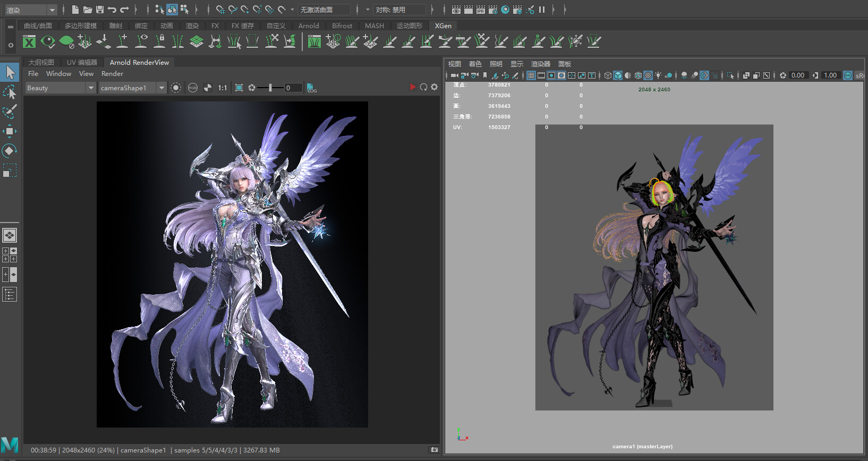The height and width of the screenshot is (461, 868).
Task: Toggle use all lights bulb in viewport
Action: (x=658, y=75)
